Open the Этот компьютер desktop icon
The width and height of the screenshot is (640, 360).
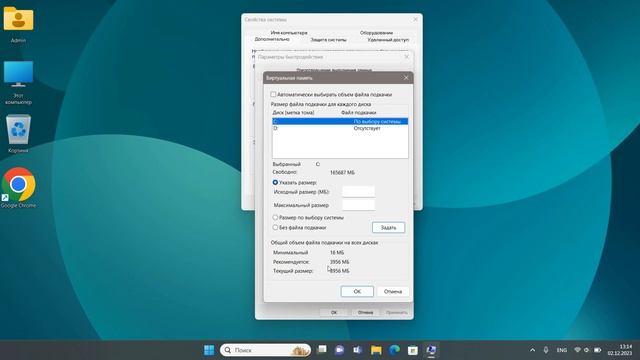[18, 82]
